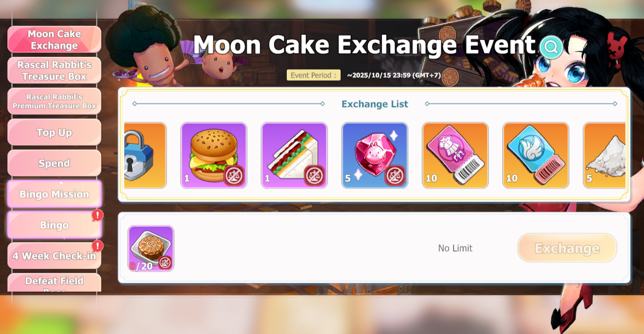Open the 4 Week Check-in tab
This screenshot has height=334, width=644.
coord(54,256)
